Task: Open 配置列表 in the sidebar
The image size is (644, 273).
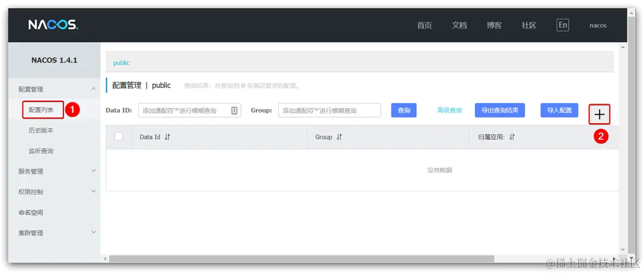Action: [x=41, y=110]
